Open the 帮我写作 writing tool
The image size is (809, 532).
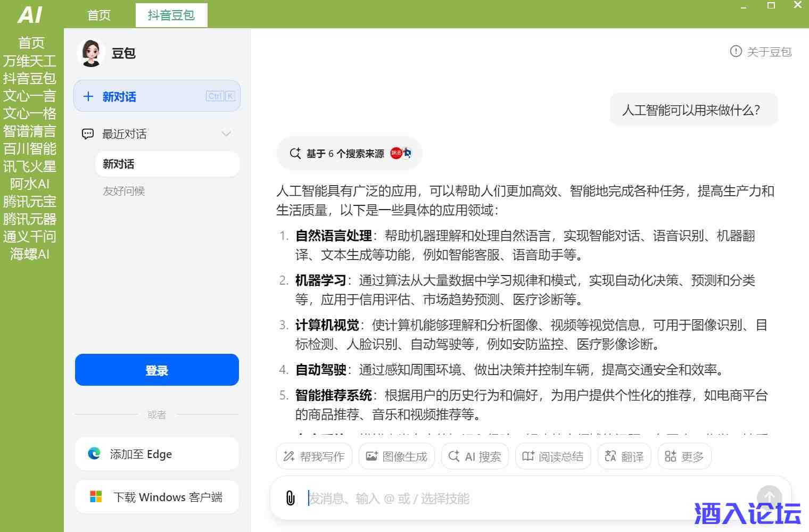pyautogui.click(x=314, y=456)
